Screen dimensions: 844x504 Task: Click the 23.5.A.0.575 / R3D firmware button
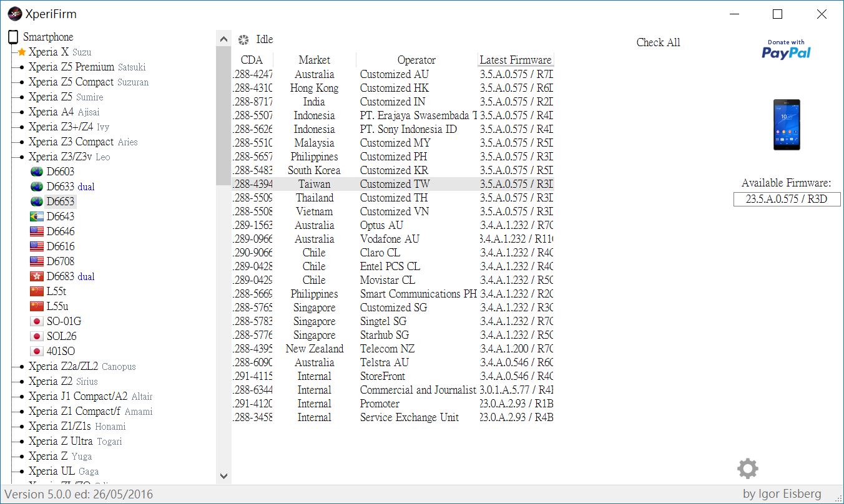pyautogui.click(x=787, y=199)
